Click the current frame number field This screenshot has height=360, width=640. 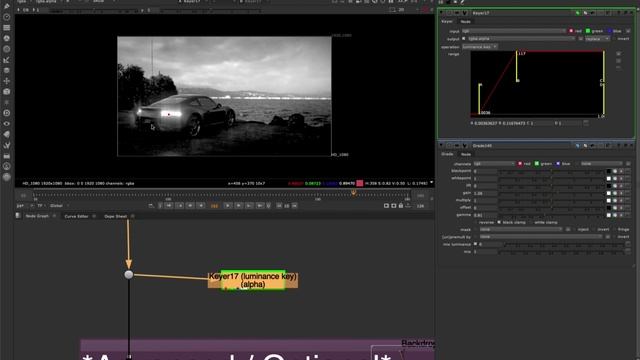214,206
